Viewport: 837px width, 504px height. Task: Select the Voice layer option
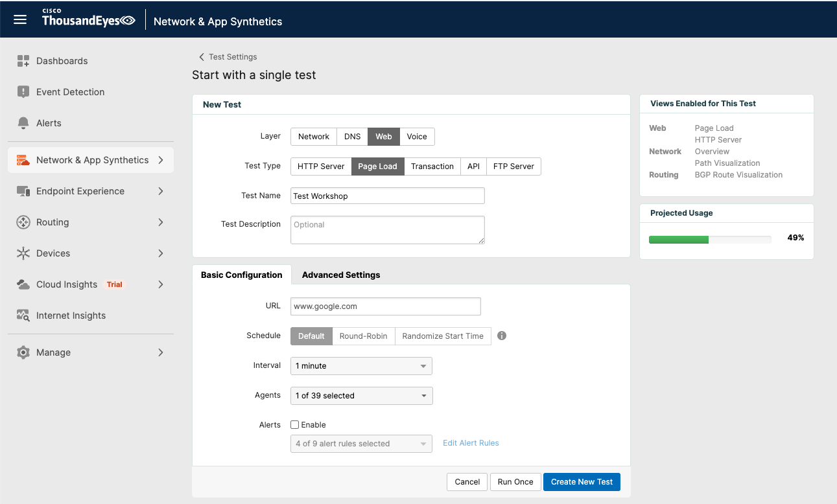point(417,137)
